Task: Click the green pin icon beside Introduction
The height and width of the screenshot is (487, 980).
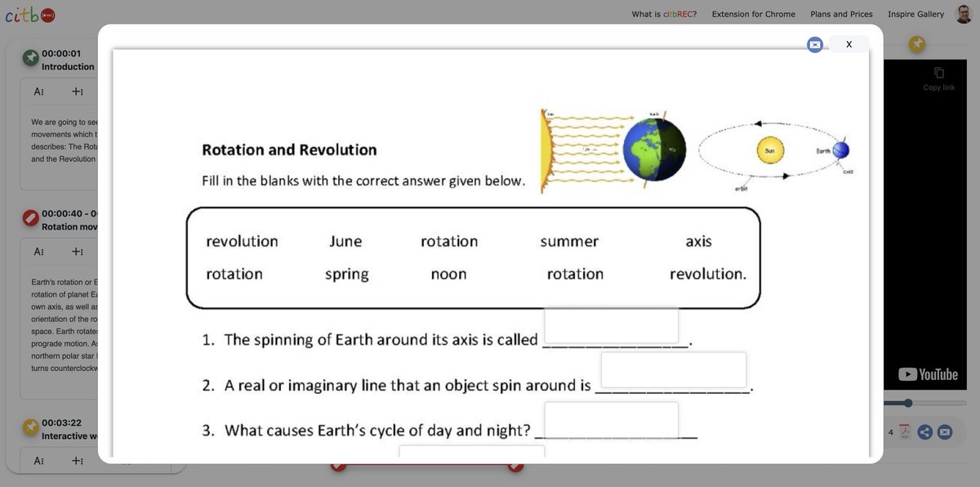Action: pyautogui.click(x=30, y=57)
